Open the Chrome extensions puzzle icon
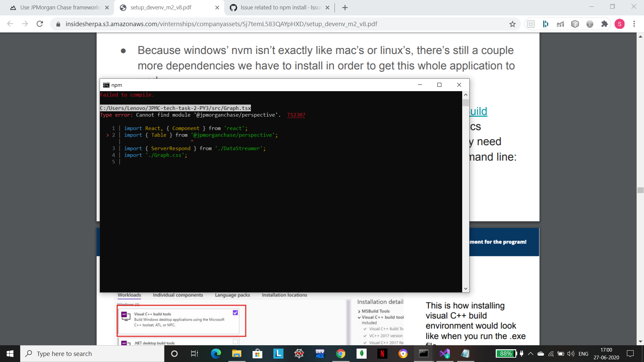Image resolution: width=644 pixels, height=362 pixels. (x=604, y=24)
